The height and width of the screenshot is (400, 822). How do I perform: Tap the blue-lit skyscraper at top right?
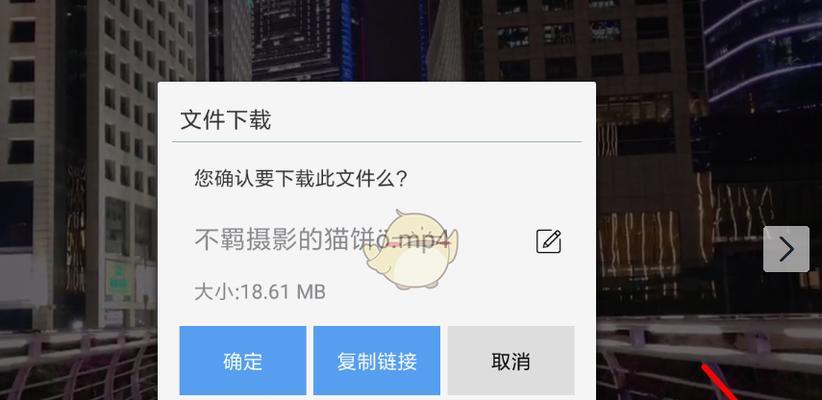coord(762,51)
